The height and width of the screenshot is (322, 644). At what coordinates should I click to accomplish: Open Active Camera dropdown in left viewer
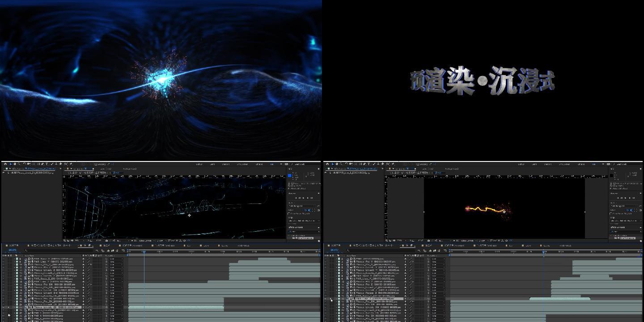point(147,241)
